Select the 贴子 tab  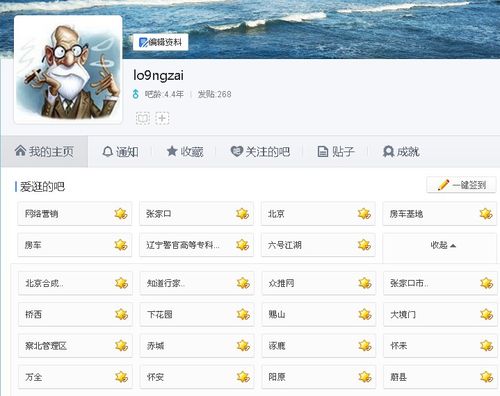pyautogui.click(x=336, y=152)
